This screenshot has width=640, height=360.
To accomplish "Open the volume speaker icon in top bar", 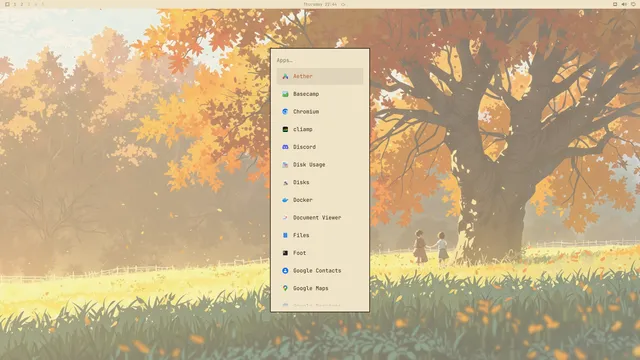I will [x=624, y=4].
